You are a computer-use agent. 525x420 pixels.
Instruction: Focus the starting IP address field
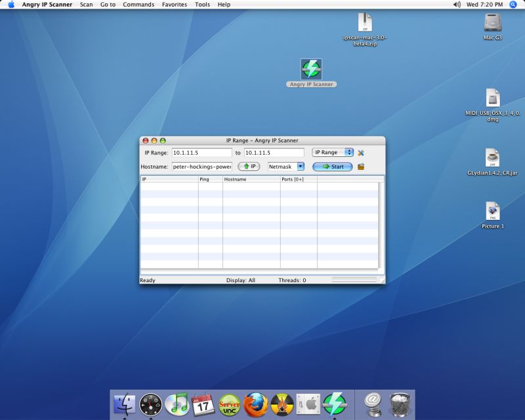[x=201, y=153]
